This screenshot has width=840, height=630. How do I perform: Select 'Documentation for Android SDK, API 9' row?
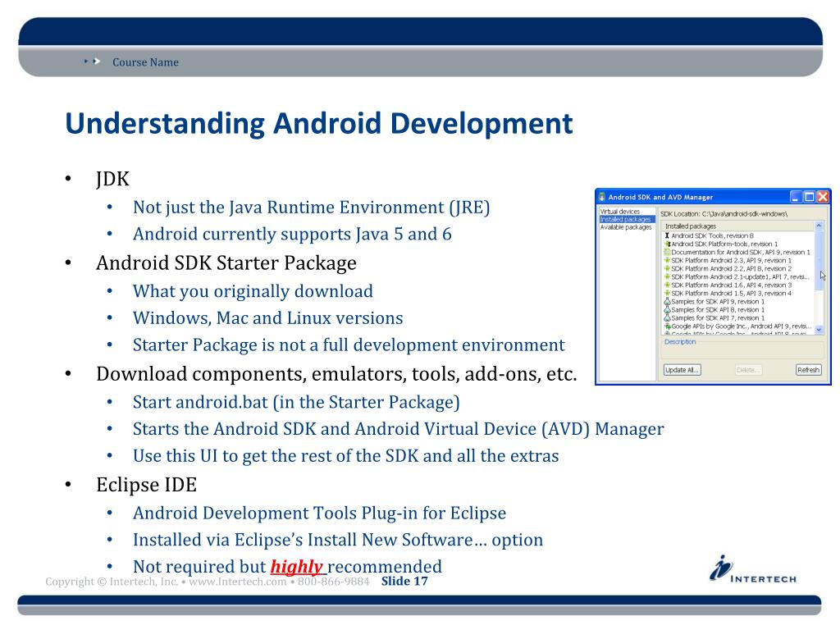[737, 252]
